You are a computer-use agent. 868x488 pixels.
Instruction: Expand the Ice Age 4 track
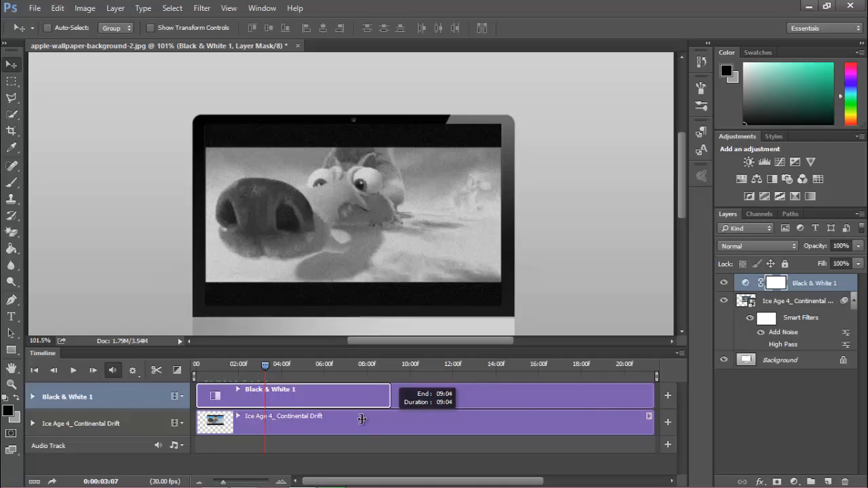[32, 423]
